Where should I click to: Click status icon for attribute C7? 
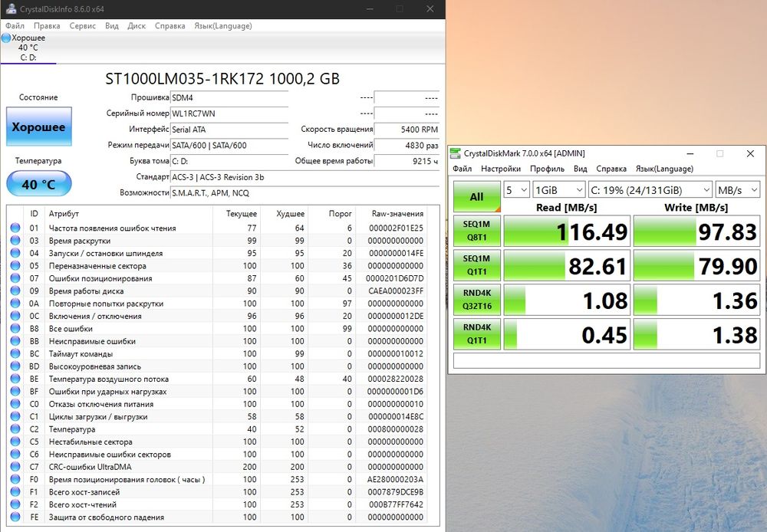(x=15, y=467)
